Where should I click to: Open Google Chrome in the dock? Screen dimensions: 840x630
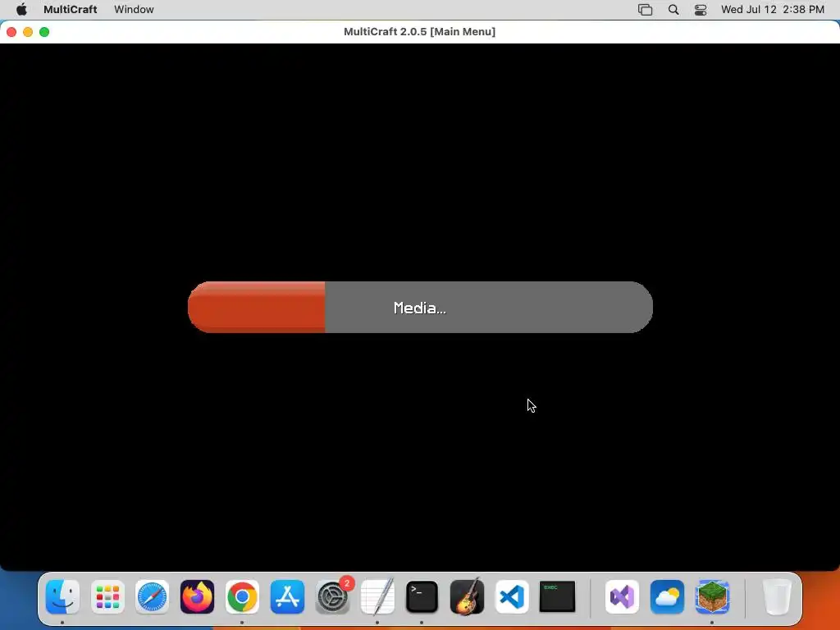click(242, 596)
